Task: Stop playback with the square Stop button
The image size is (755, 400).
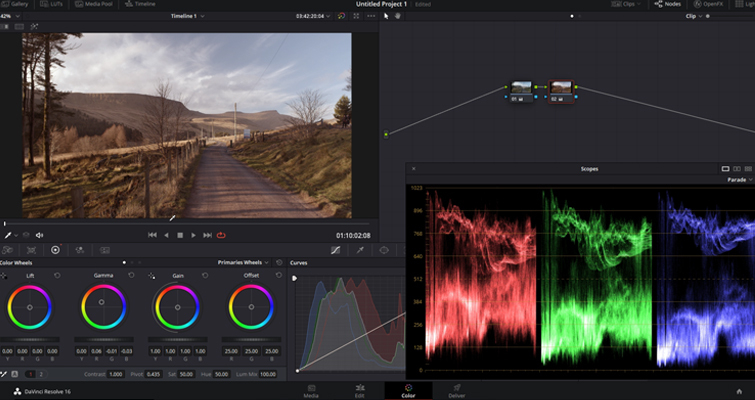Action: pyautogui.click(x=180, y=235)
